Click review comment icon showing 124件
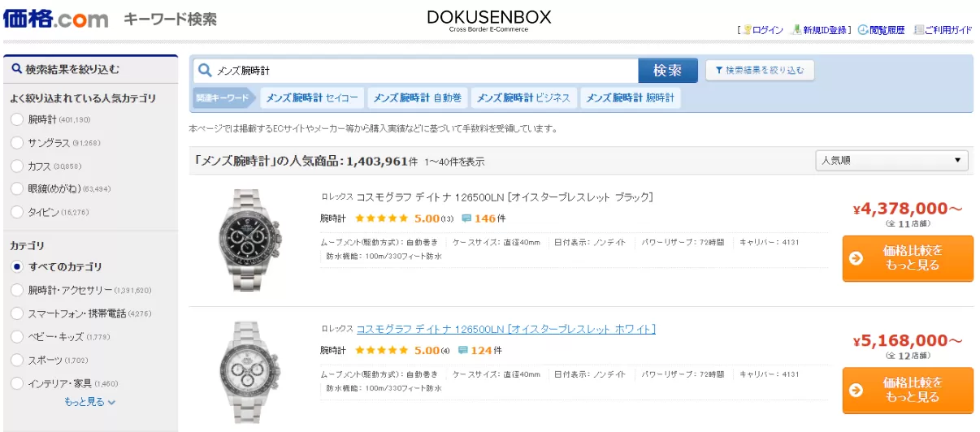The height and width of the screenshot is (432, 980). (x=463, y=351)
